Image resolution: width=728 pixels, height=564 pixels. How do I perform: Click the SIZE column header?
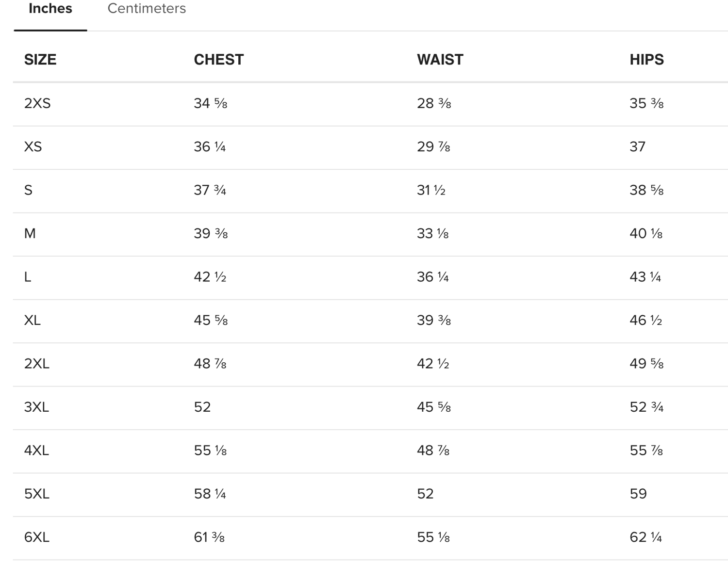click(x=40, y=60)
